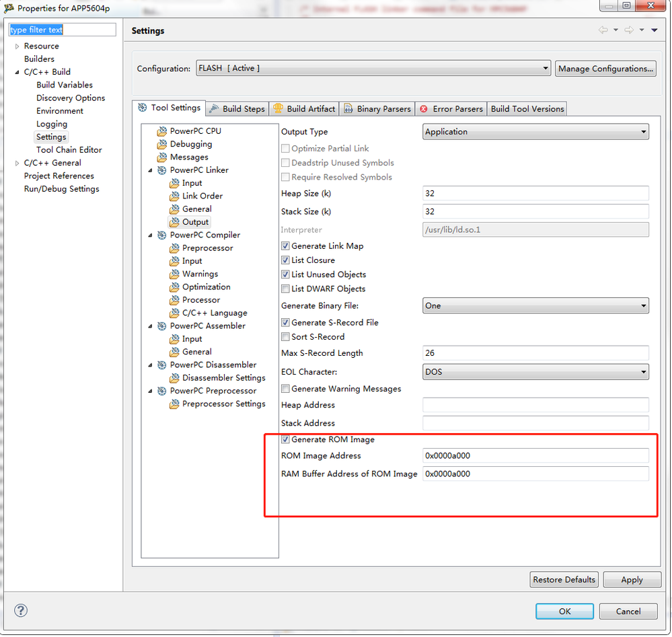Open the Configuration dropdown showing FLASH
Viewport: 672px width, 637px height.
coord(373,68)
